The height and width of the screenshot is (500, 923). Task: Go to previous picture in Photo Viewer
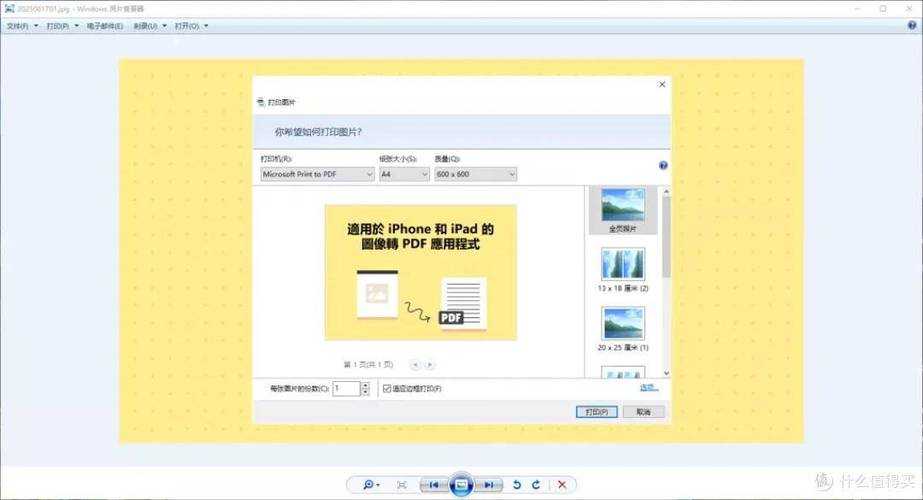433,485
